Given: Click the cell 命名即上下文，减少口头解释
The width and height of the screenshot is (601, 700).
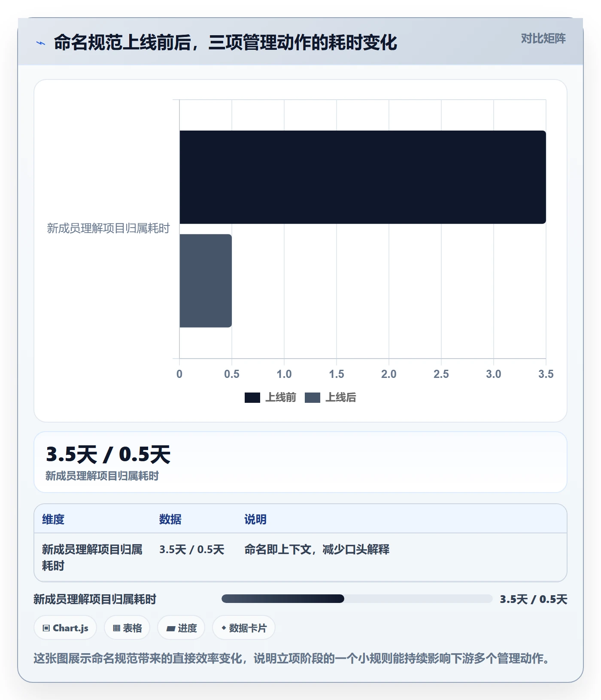Looking at the screenshot, I should tap(317, 549).
